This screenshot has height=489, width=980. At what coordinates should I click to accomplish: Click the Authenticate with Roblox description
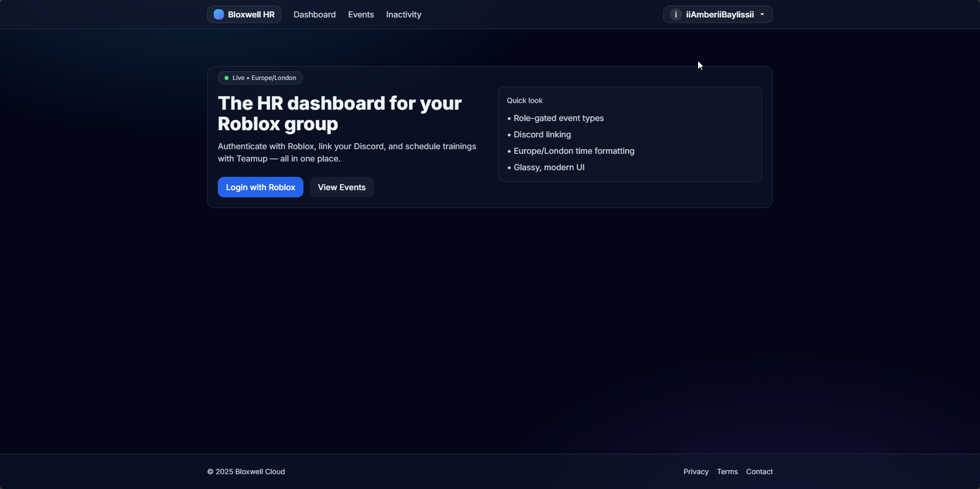347,152
